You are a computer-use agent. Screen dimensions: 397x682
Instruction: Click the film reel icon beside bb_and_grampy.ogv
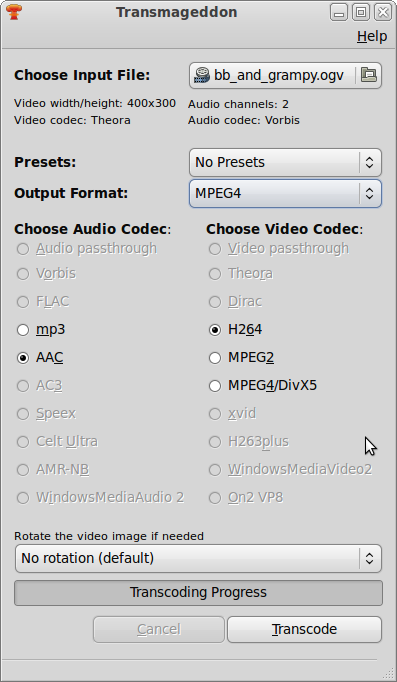coord(202,75)
